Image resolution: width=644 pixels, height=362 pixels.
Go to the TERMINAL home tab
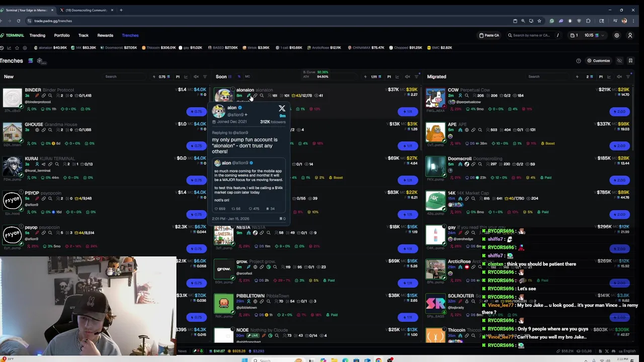[12, 35]
